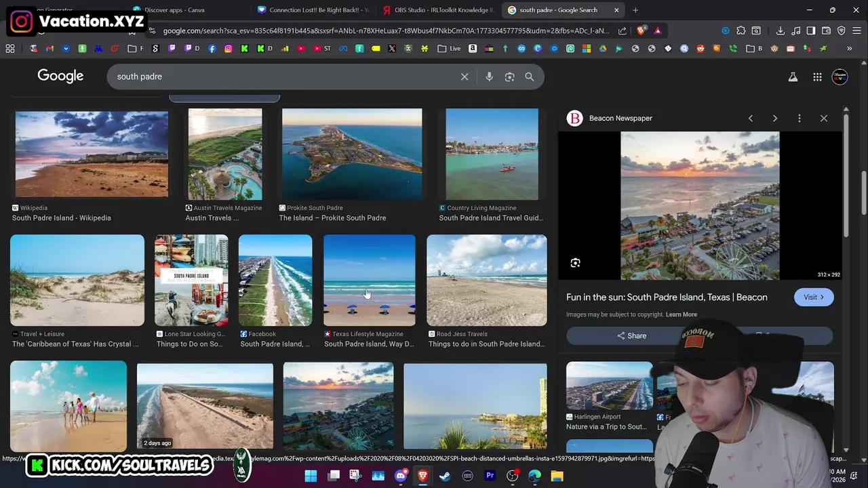Open the Road Jess Travels beach image
Viewport: 868px width, 488px height.
point(487,281)
